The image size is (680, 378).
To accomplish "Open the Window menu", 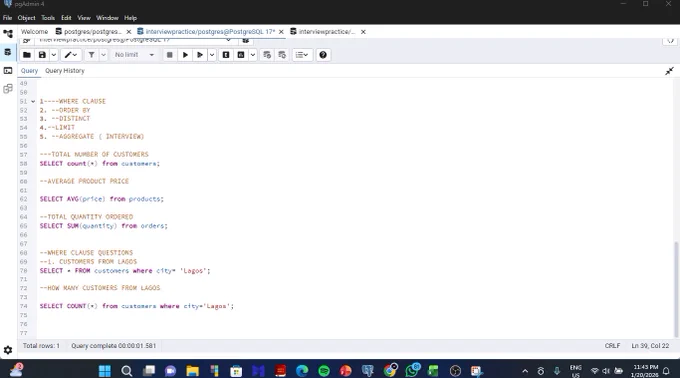I will 107,18.
